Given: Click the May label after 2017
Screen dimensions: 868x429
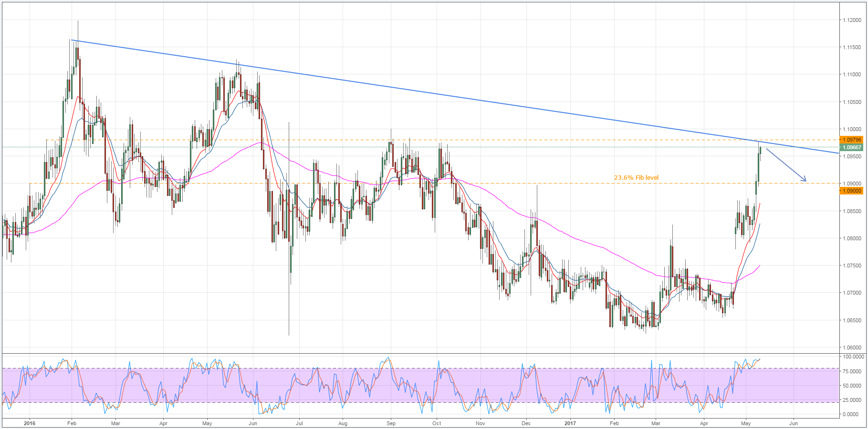Looking at the screenshot, I should click(x=746, y=423).
